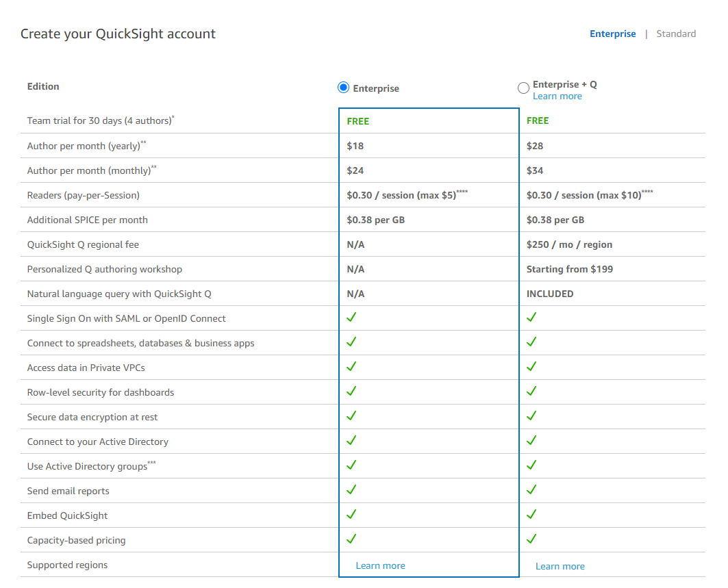Click Enterprise checkmark for Embed QuickSight
The image size is (728, 588).
click(351, 514)
